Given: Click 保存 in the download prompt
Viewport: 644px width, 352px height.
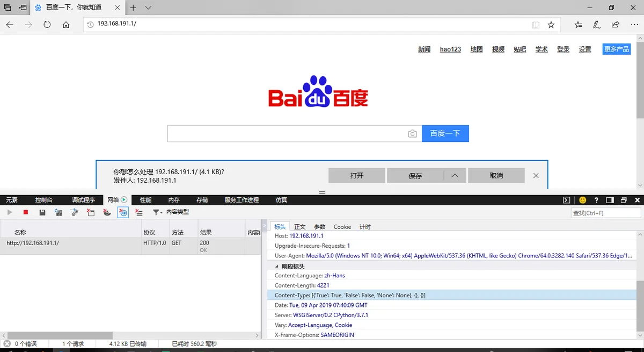Looking at the screenshot, I should point(415,176).
